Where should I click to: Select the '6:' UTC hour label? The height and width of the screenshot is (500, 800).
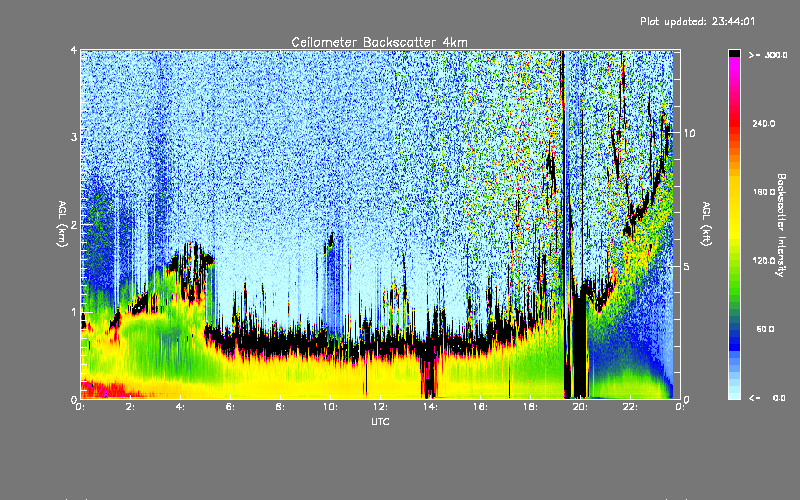pos(230,407)
